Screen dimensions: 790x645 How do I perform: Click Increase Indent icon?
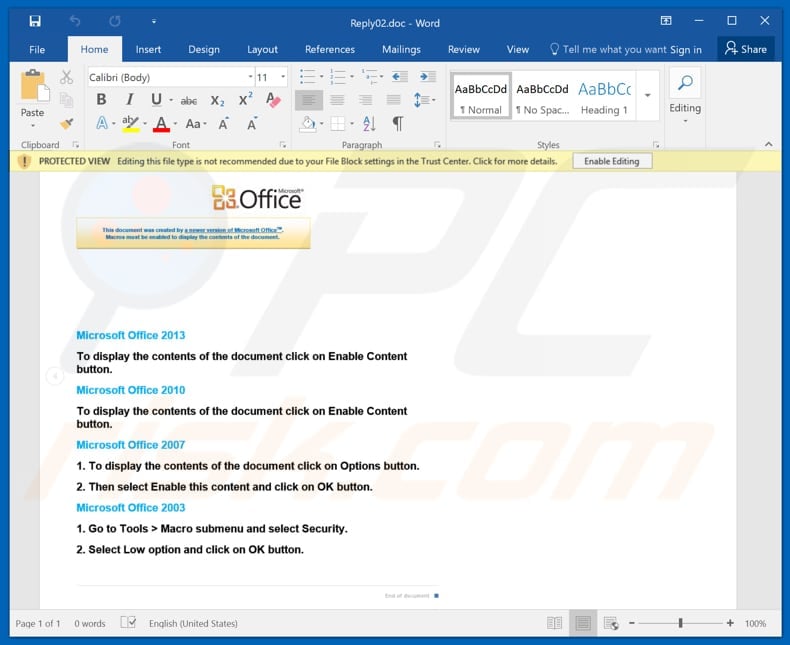(428, 77)
